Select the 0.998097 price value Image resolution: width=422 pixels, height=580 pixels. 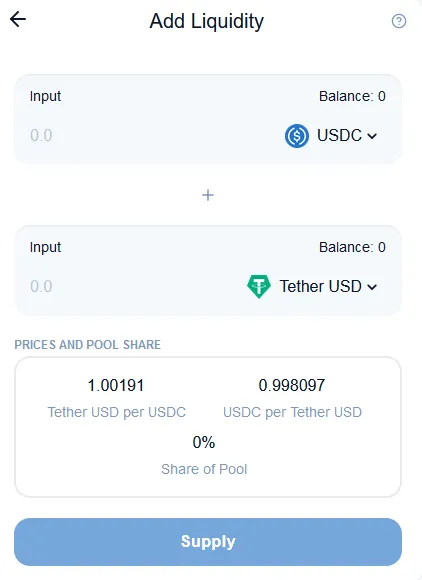tap(292, 385)
